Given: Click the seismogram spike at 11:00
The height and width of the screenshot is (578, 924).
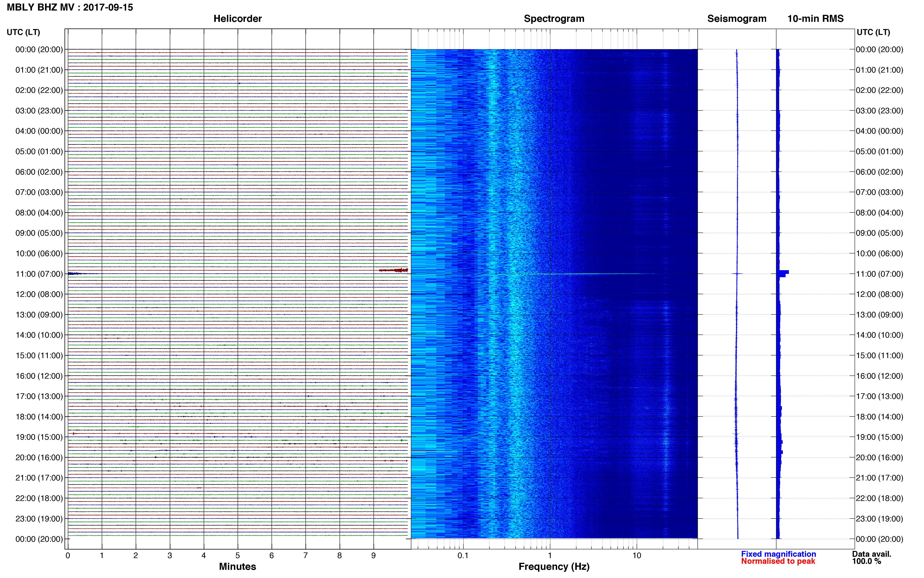Looking at the screenshot, I should click(737, 274).
